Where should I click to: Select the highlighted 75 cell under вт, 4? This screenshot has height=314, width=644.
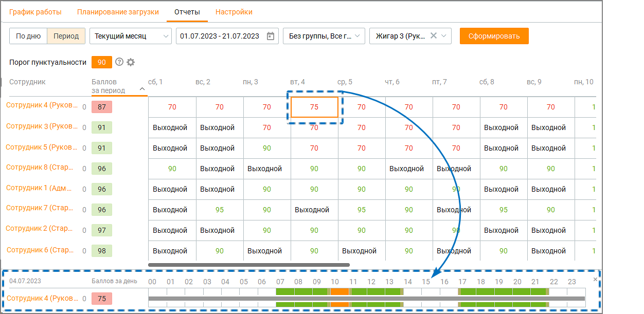pyautogui.click(x=314, y=107)
